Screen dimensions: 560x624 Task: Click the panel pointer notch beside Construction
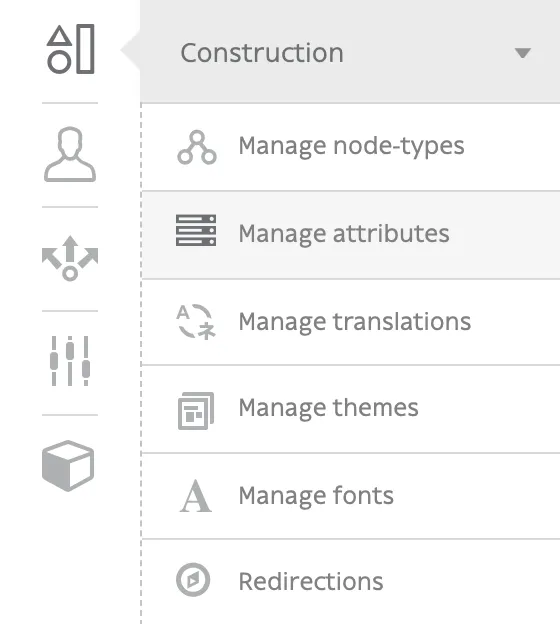click(x=131, y=51)
